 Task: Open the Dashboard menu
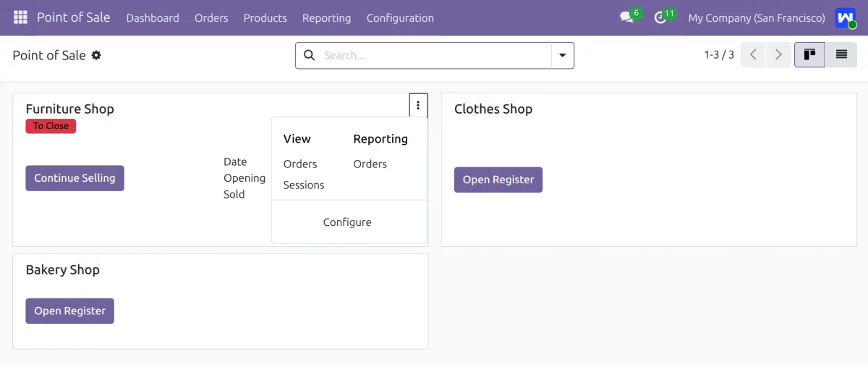153,17
